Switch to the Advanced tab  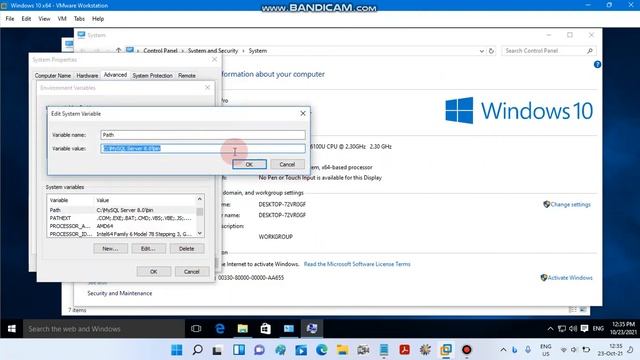(x=115, y=75)
